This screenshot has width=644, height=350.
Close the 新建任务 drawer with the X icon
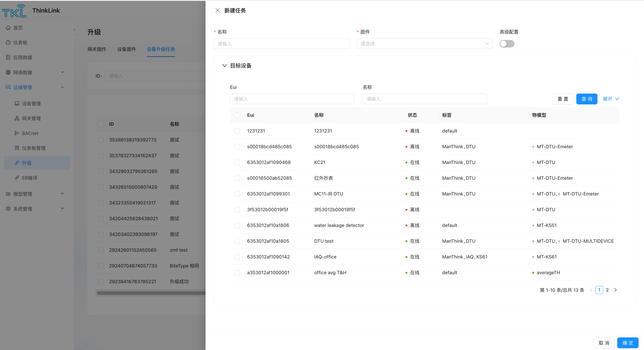217,10
